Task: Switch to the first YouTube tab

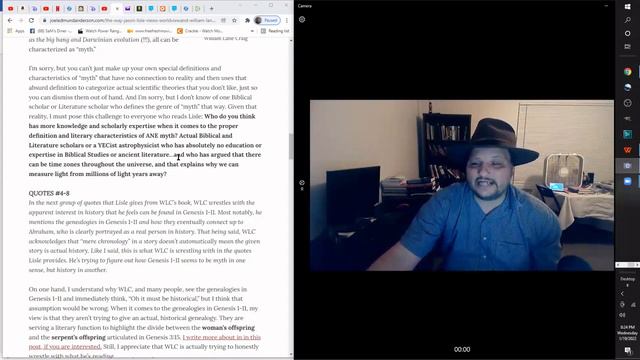Action: coord(11,8)
